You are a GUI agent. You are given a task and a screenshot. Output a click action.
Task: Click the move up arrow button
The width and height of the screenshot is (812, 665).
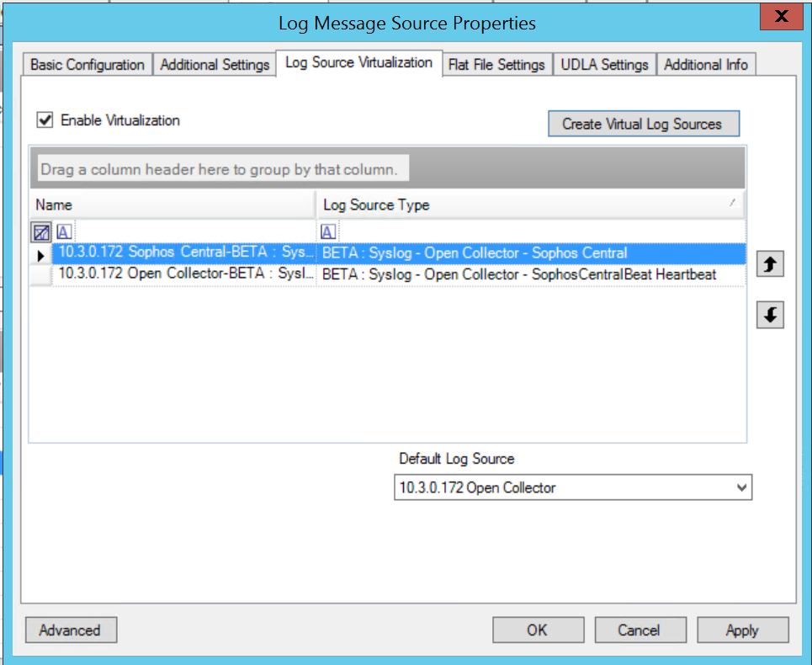(770, 264)
